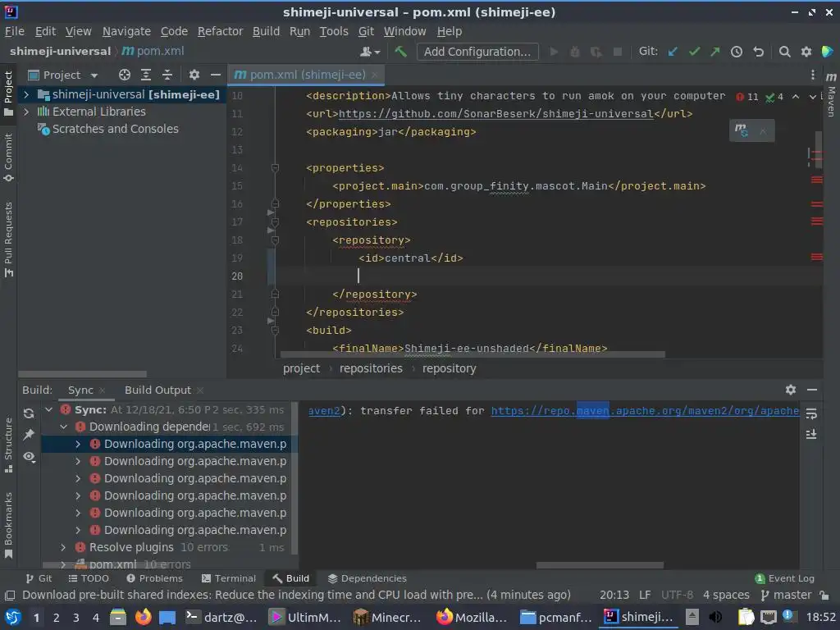The image size is (840, 630).
Task: Toggle the eye view options in Build panel
Action: [29, 456]
